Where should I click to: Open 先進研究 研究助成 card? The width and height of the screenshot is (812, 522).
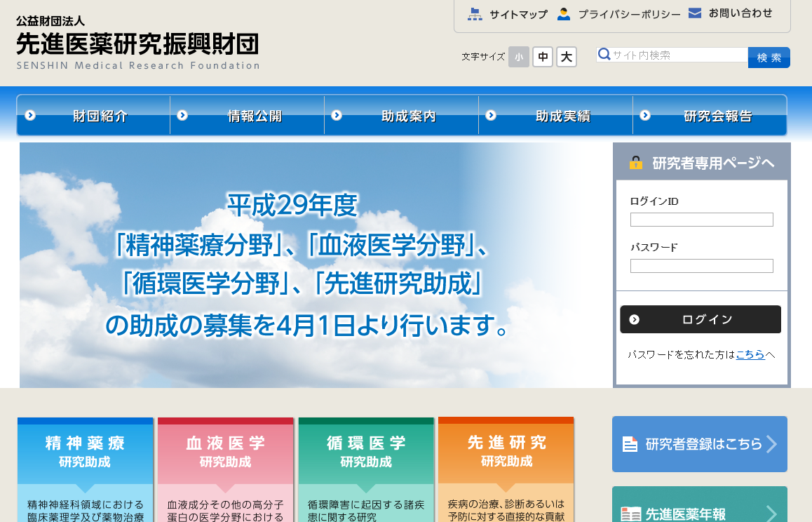point(506,469)
